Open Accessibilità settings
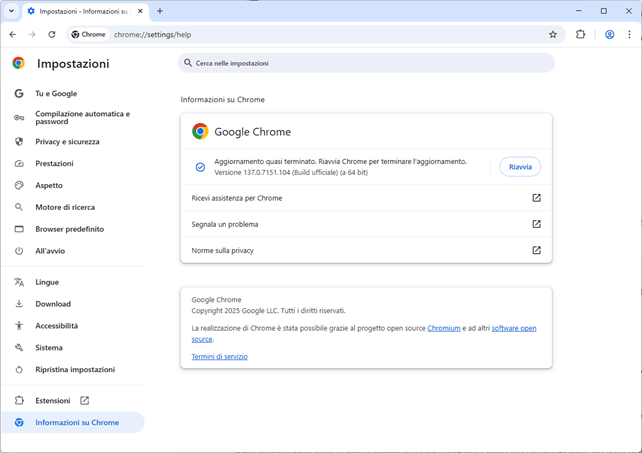The width and height of the screenshot is (642, 453). (x=57, y=326)
